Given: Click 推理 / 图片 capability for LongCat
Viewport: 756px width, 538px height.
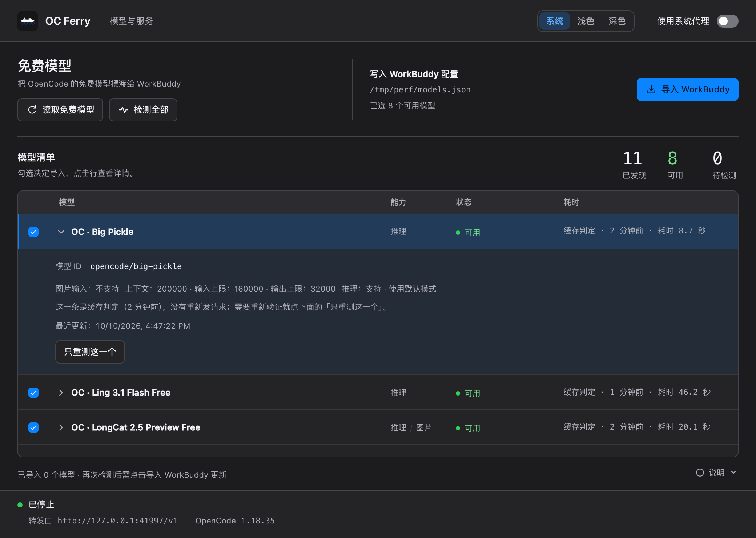Looking at the screenshot, I should point(411,428).
